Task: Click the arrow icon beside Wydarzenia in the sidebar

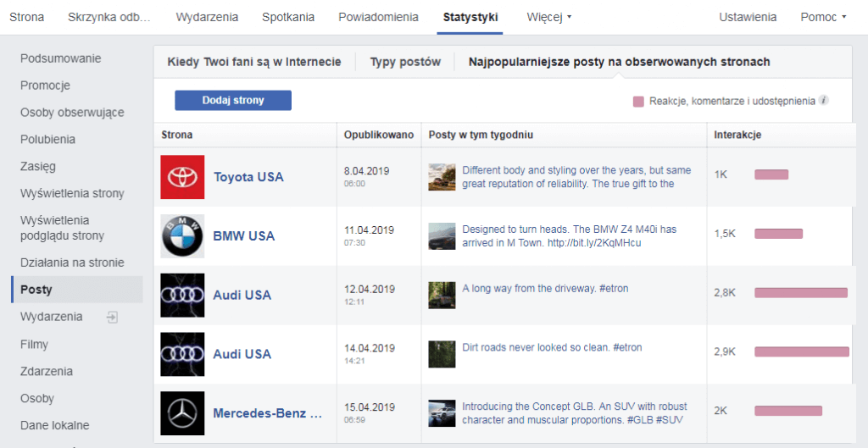Action: click(x=113, y=318)
